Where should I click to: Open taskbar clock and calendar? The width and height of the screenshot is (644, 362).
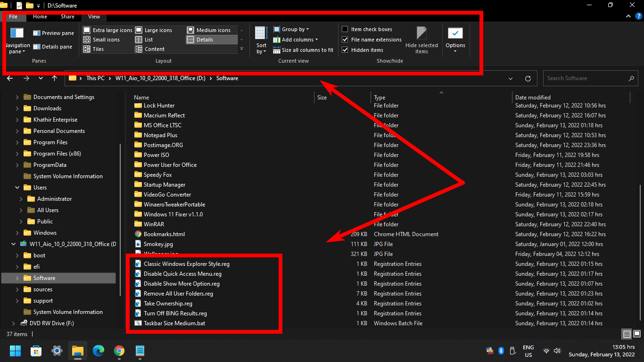(x=602, y=351)
